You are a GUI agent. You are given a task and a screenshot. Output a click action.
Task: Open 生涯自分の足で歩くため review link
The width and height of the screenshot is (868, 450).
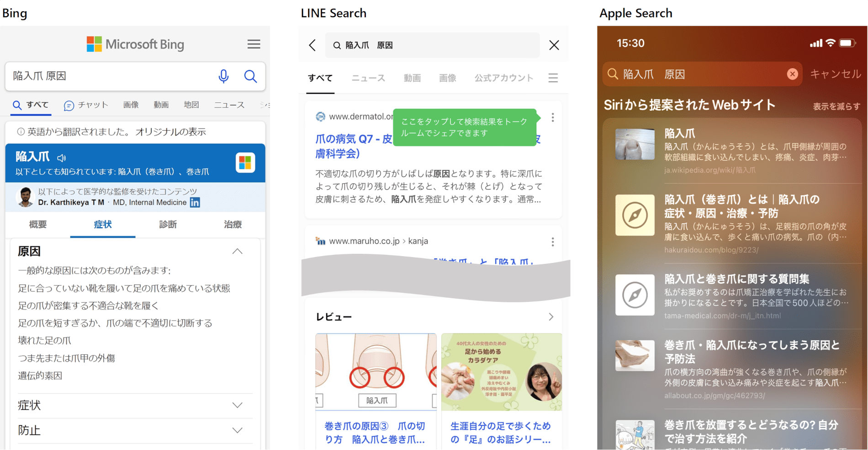coord(501,433)
